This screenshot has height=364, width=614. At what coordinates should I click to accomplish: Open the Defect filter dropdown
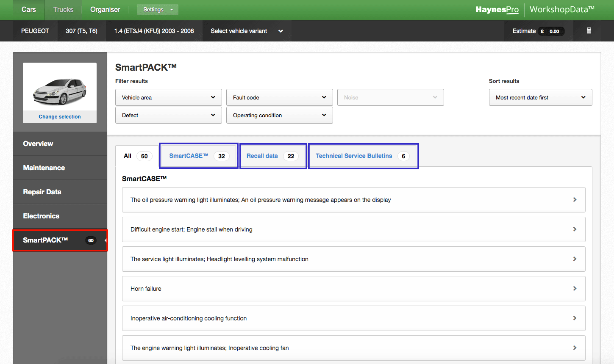pos(169,115)
